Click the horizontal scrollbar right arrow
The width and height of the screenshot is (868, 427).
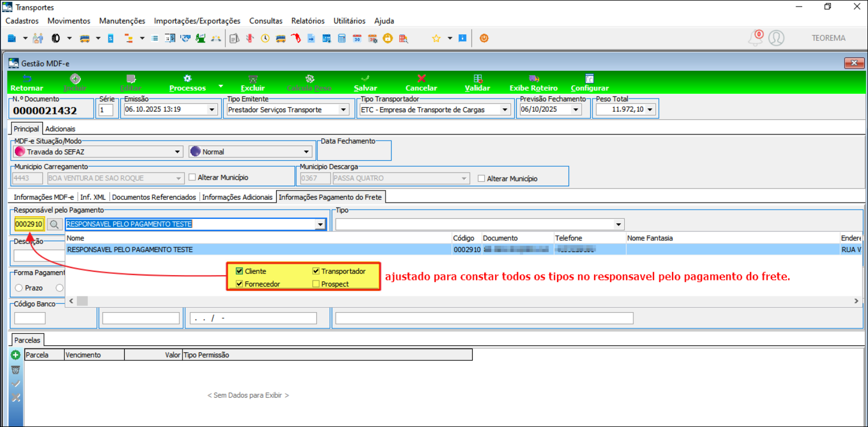pos(856,301)
